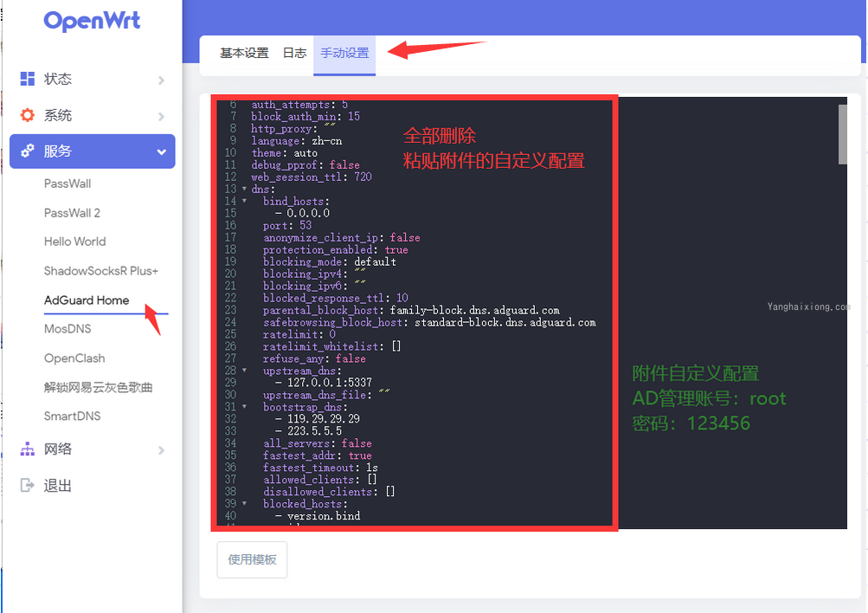The image size is (868, 613).
Task: Click the protection_enabled: true line
Action: 336,249
